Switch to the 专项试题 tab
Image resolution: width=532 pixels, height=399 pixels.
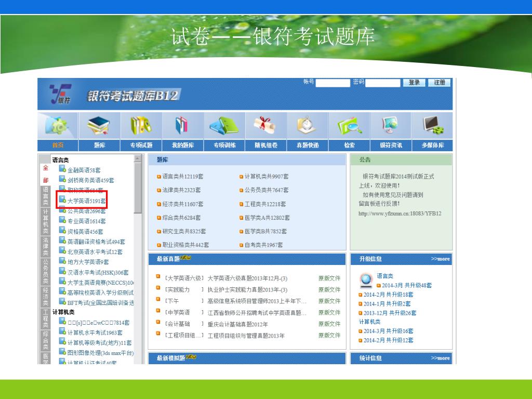(141, 145)
